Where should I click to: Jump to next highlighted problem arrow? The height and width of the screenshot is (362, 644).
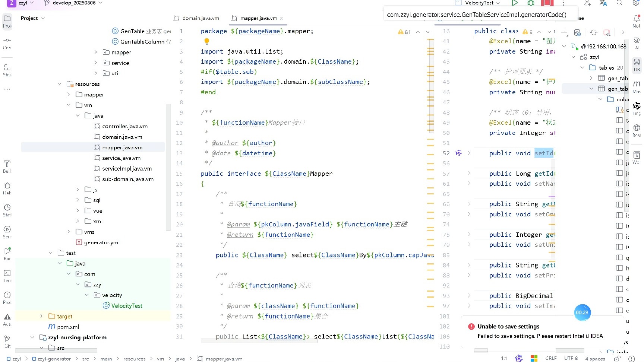tap(428, 32)
